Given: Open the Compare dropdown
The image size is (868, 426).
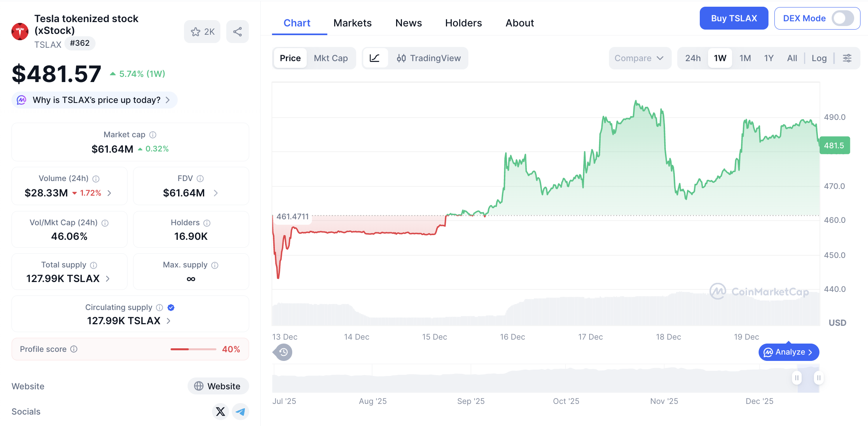Looking at the screenshot, I should [x=639, y=58].
